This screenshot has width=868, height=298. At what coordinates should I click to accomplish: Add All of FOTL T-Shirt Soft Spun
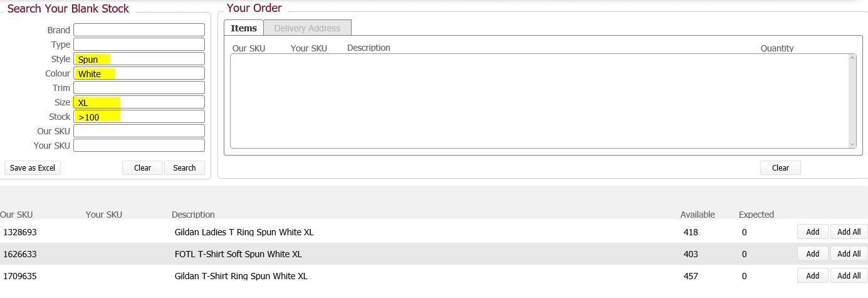click(849, 254)
